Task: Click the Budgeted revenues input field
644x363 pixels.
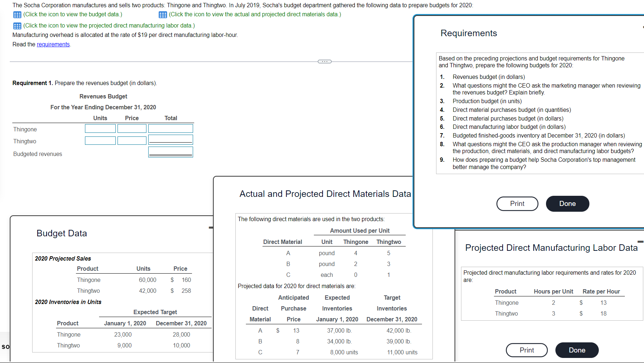Action: click(170, 152)
